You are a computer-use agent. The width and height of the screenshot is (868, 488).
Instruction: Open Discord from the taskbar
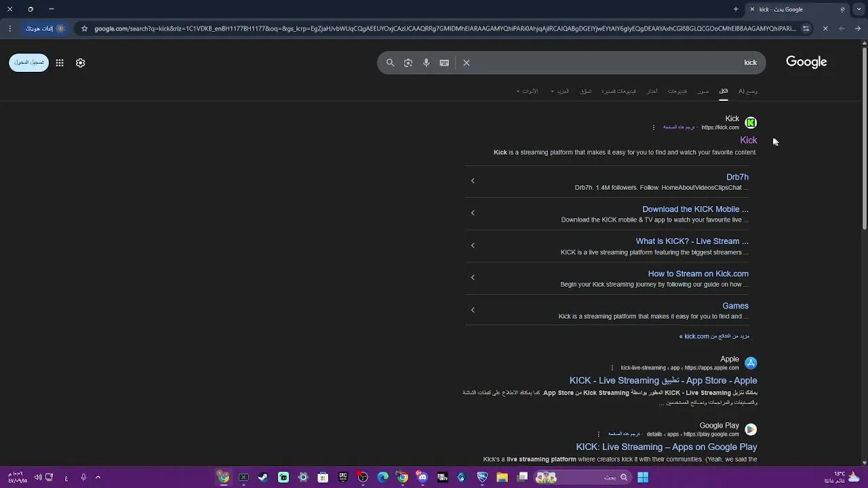(422, 477)
